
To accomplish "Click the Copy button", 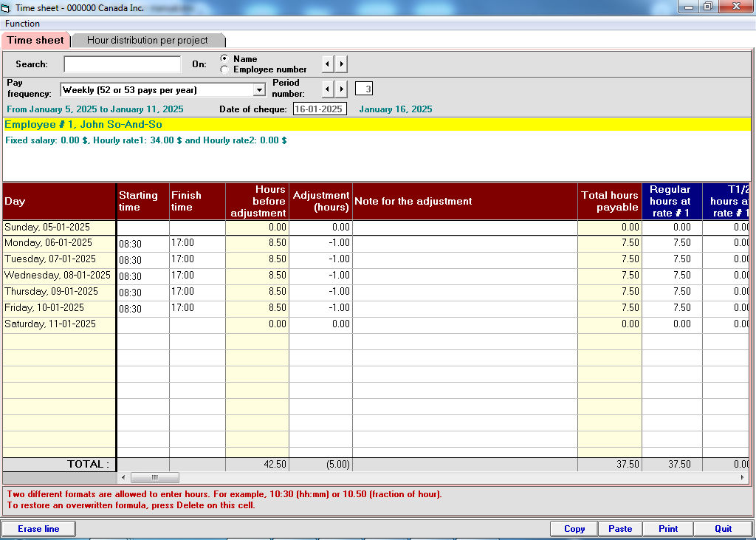I will pyautogui.click(x=574, y=529).
